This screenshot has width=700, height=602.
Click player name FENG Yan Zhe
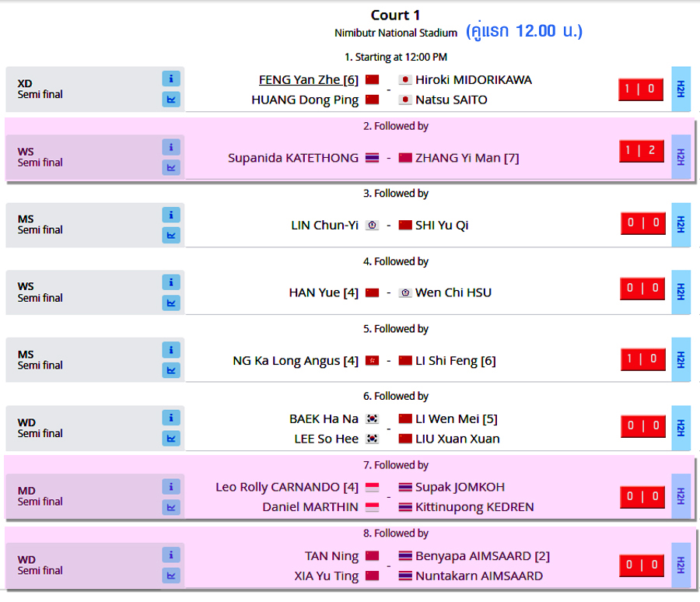coord(300,79)
